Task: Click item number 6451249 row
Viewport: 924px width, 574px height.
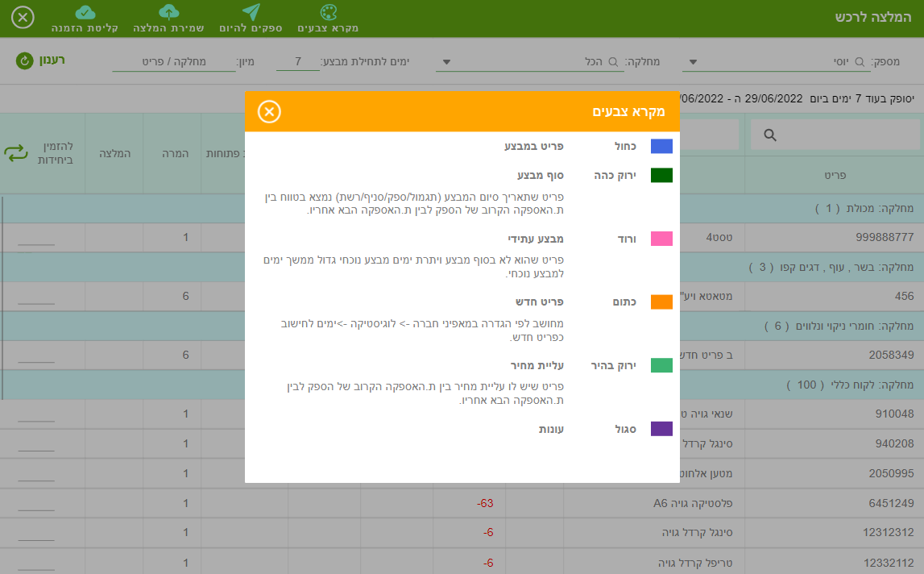Action: coord(462,503)
